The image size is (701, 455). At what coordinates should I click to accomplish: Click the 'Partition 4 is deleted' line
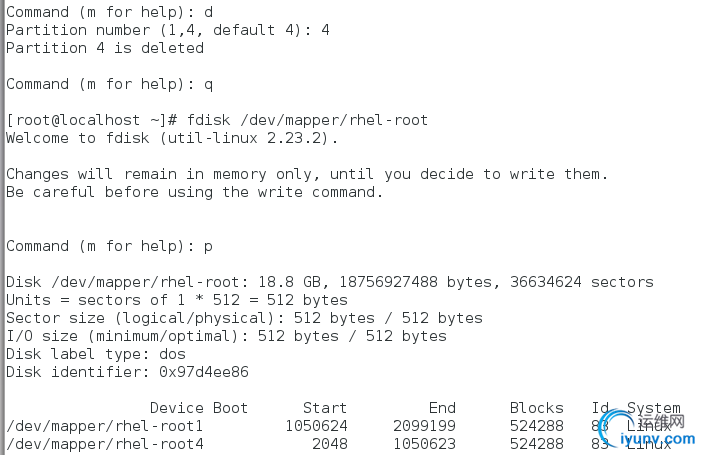coord(105,48)
